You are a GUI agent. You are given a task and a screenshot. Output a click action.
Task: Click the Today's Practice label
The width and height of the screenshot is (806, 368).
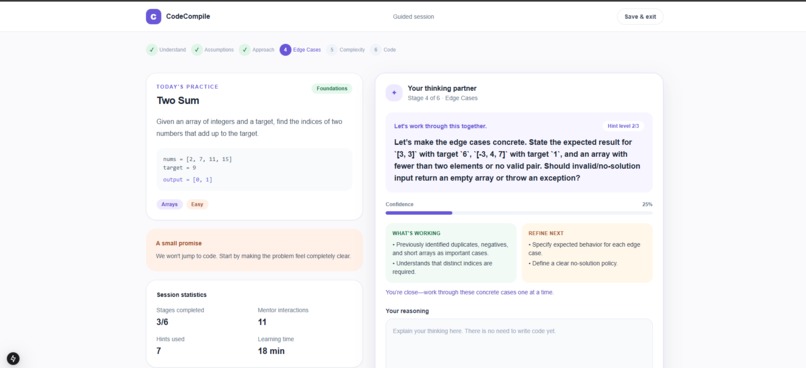point(188,87)
